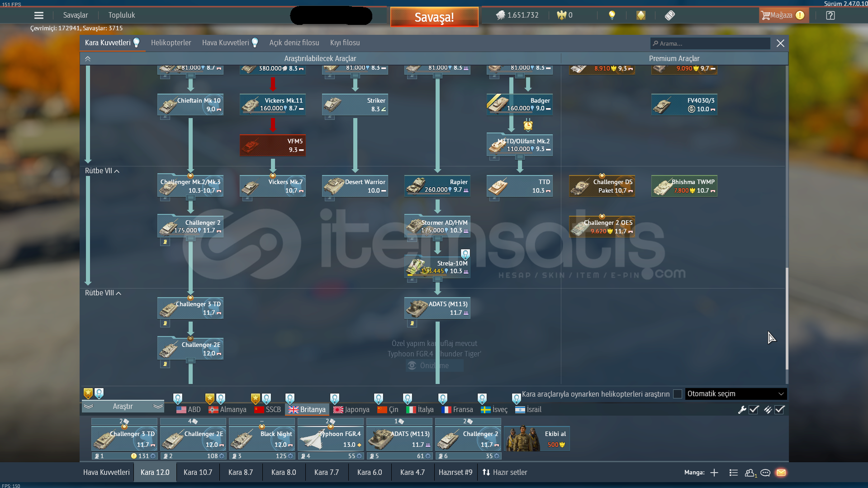The image size is (868, 488).
Task: Toggle the checkbox next to the wrench
Action: click(x=754, y=410)
